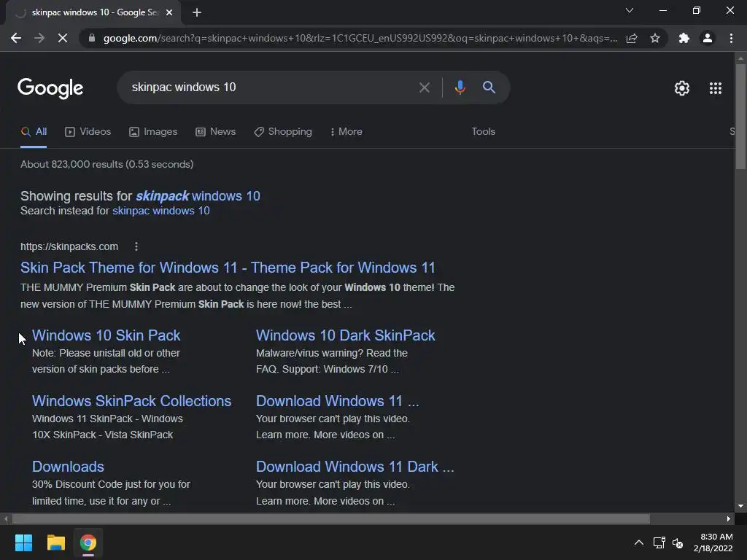Click the vertical scrollbar down arrow
747x560 pixels.
(x=740, y=506)
